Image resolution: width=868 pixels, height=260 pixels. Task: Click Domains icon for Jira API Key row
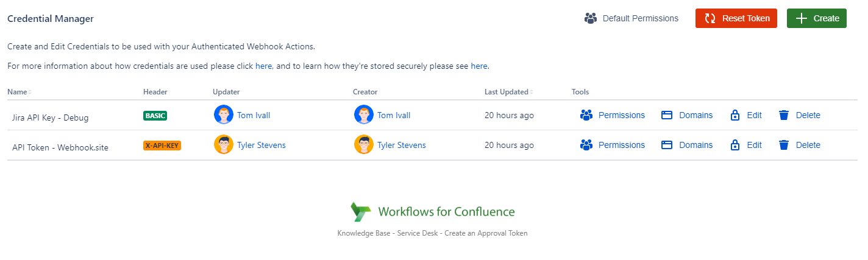click(x=667, y=115)
